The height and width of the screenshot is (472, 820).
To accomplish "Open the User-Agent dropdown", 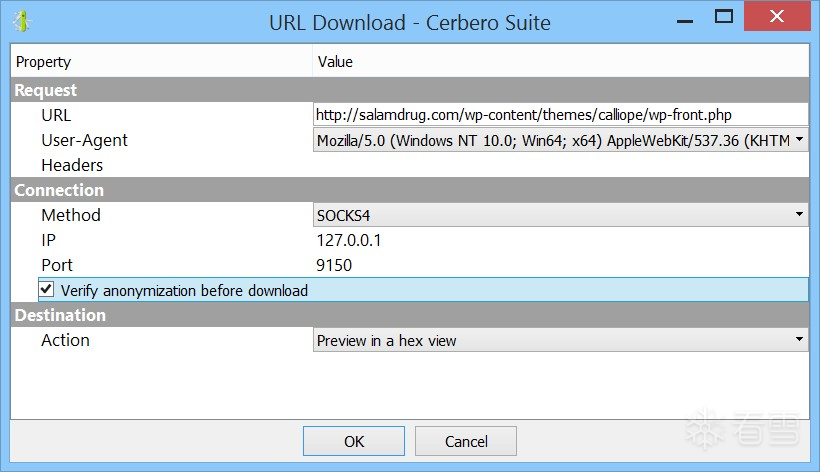I will coord(560,140).
